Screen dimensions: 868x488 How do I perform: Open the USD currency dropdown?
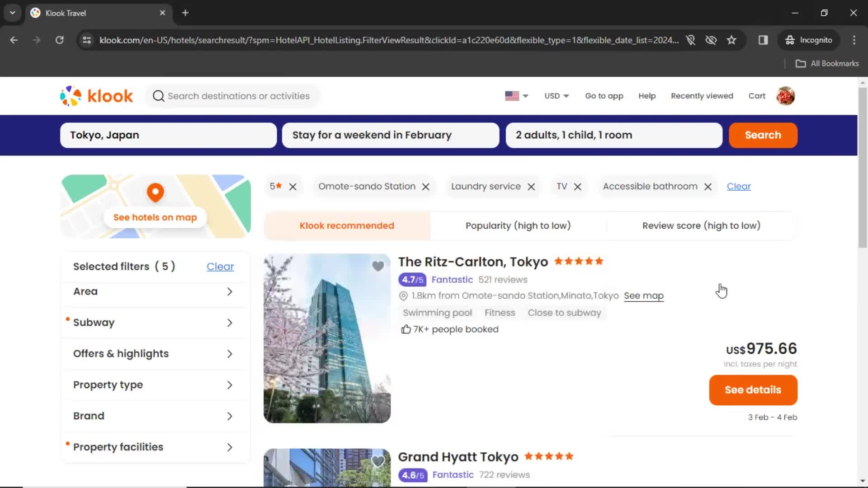557,96
